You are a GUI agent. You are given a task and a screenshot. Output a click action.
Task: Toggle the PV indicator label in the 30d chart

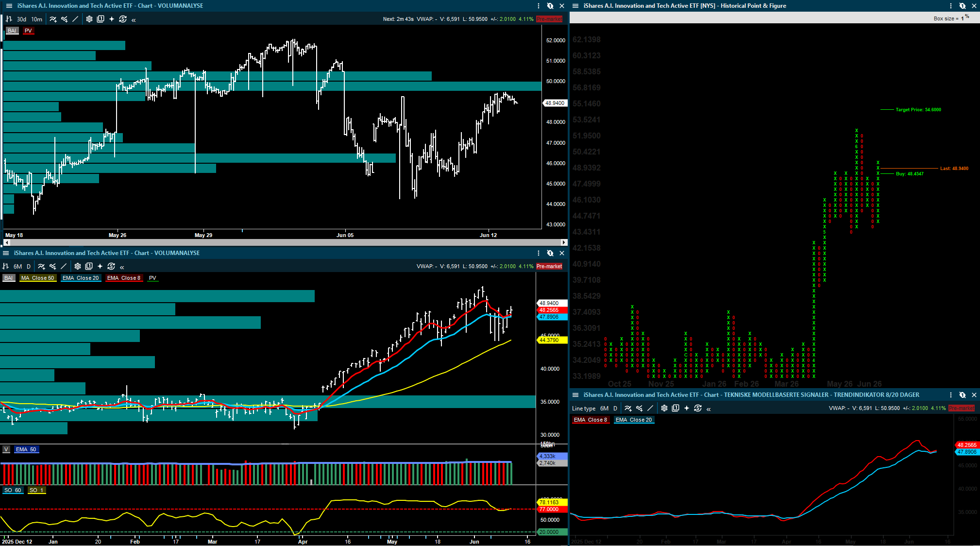pyautogui.click(x=28, y=31)
